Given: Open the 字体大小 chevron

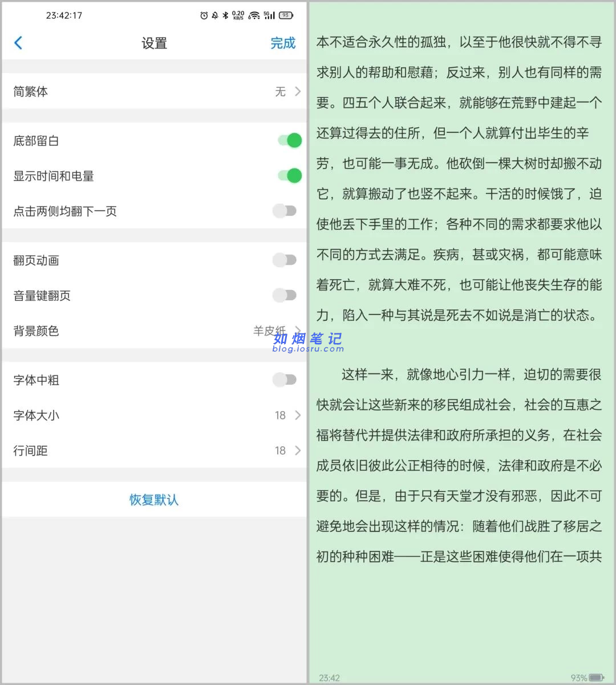Looking at the screenshot, I should click(x=298, y=415).
